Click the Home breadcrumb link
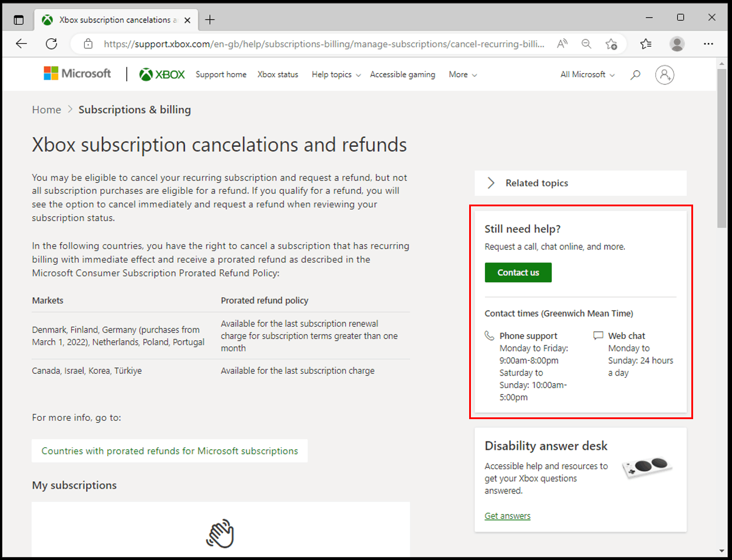Image resolution: width=732 pixels, height=560 pixels. pos(47,110)
